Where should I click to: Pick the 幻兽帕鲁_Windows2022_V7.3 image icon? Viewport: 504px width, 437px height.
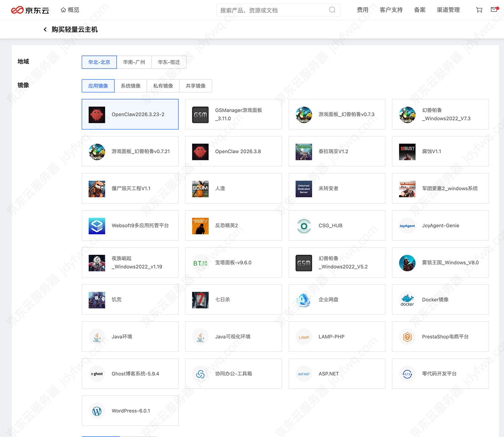(407, 115)
